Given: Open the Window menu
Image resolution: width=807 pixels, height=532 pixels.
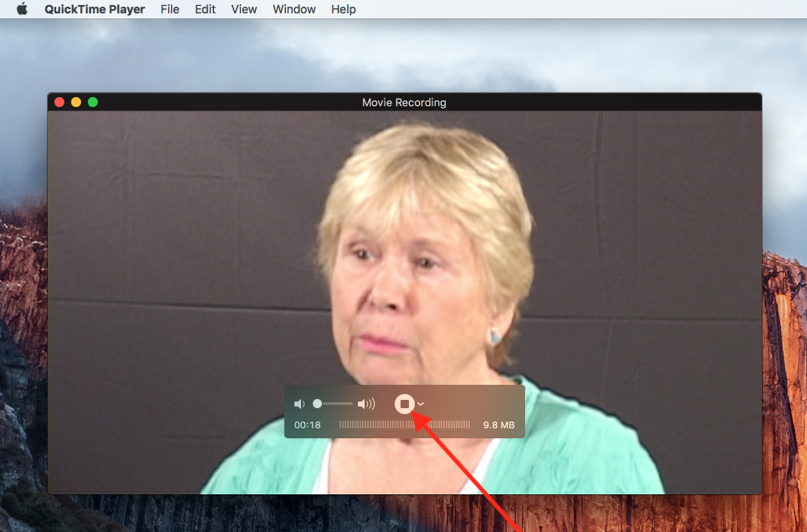Looking at the screenshot, I should (x=294, y=9).
